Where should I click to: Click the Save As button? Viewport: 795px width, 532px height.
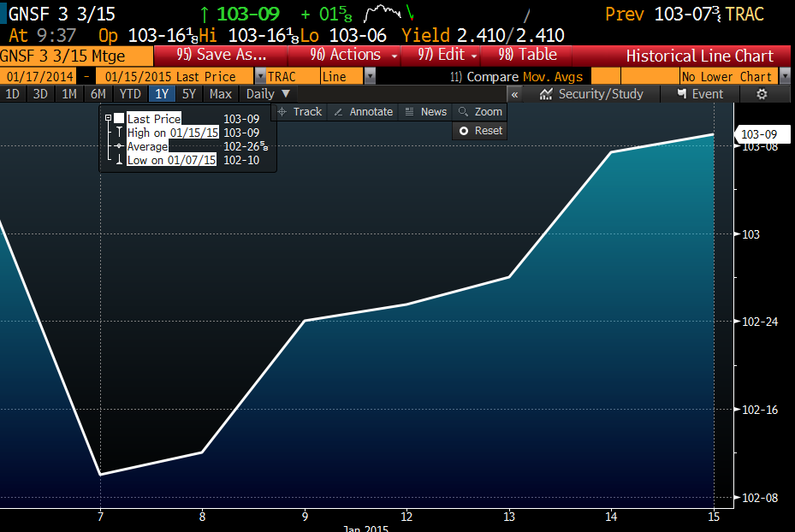pos(222,56)
